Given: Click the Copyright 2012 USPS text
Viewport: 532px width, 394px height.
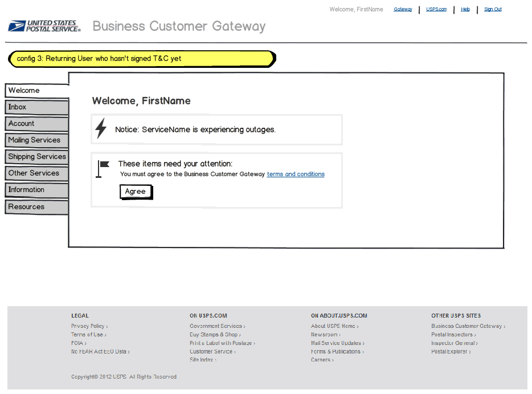Looking at the screenshot, I should 124,377.
